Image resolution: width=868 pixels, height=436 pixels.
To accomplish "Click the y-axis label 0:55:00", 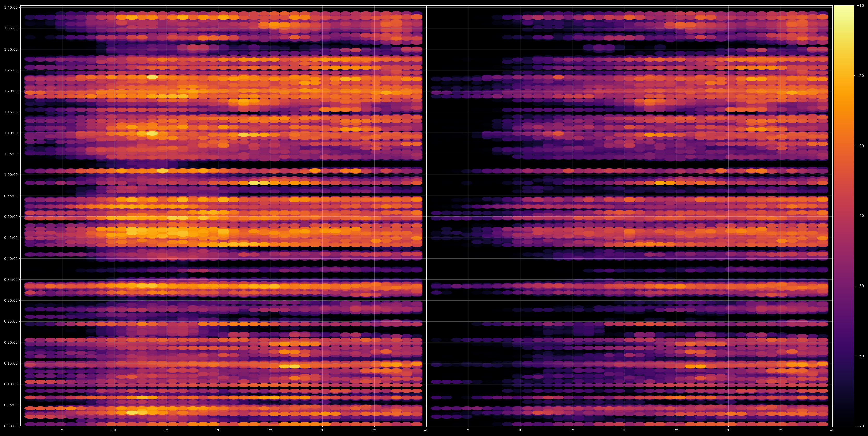I will pyautogui.click(x=11, y=196).
